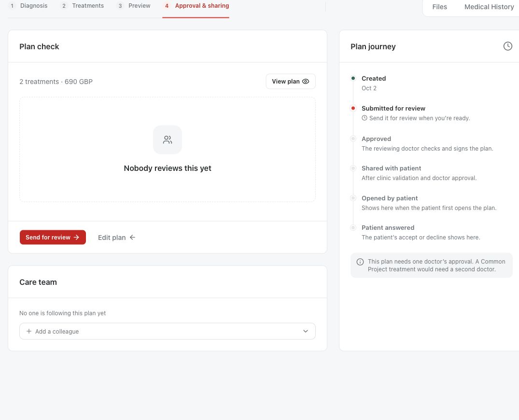Click 'No one is following this plan yet'
Image resolution: width=519 pixels, height=420 pixels.
63,313
